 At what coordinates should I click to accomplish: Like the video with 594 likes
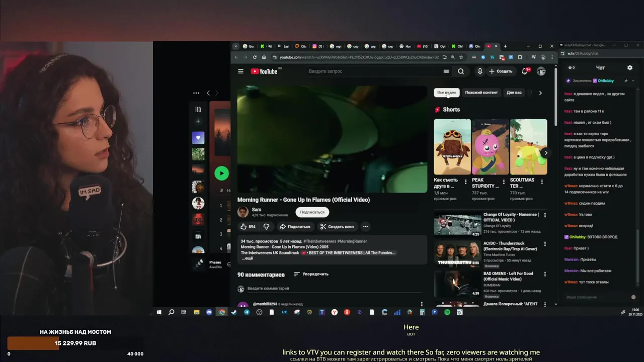pyautogui.click(x=248, y=227)
